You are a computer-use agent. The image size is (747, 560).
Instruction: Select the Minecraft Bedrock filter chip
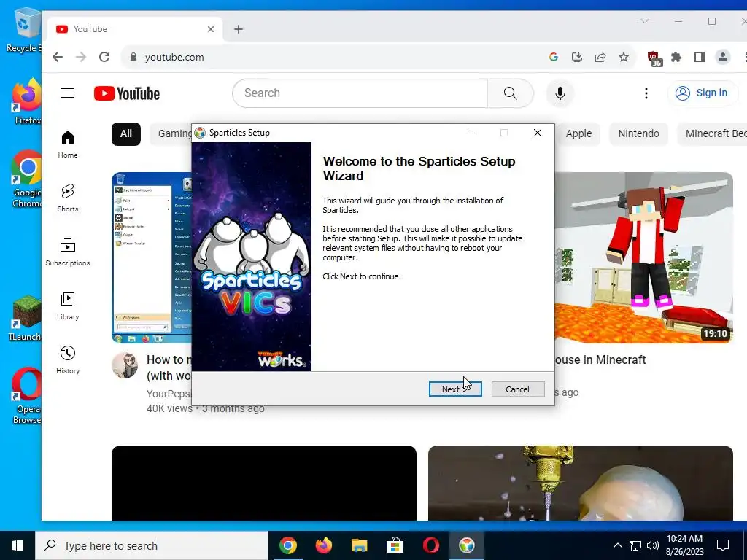pyautogui.click(x=713, y=134)
